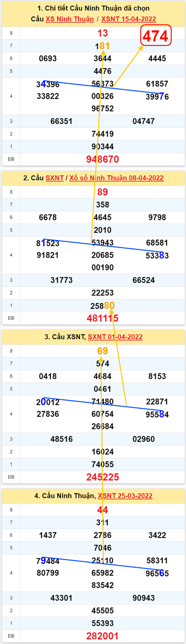Click the number 83542

103,585
